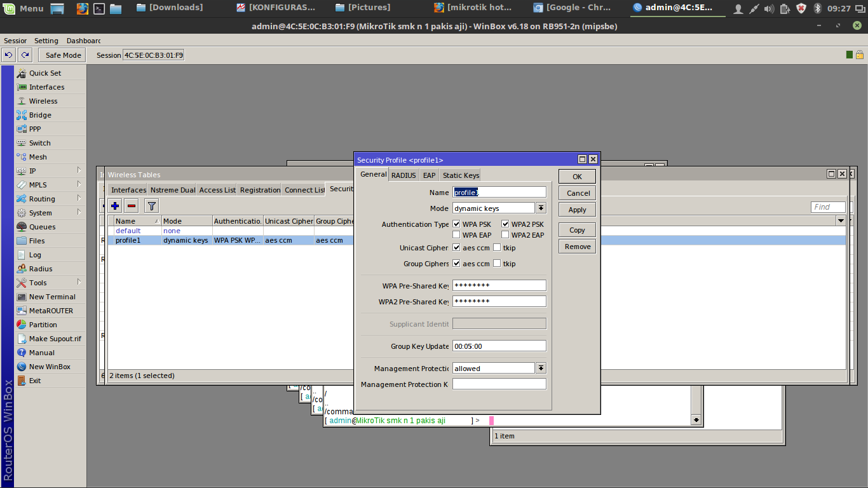868x488 pixels.
Task: Switch to Nstreme Dual tab
Action: click(x=173, y=190)
